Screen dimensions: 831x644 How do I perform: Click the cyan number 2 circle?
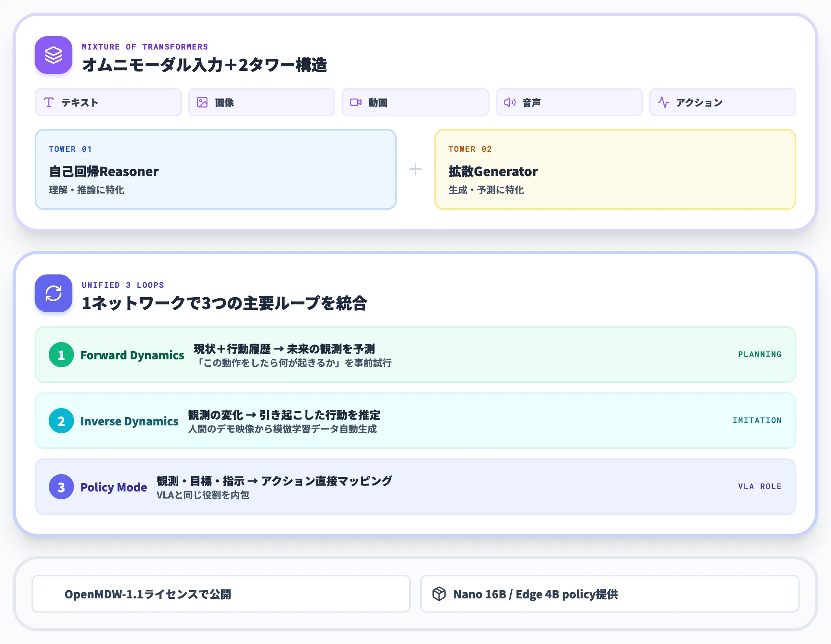(x=61, y=421)
